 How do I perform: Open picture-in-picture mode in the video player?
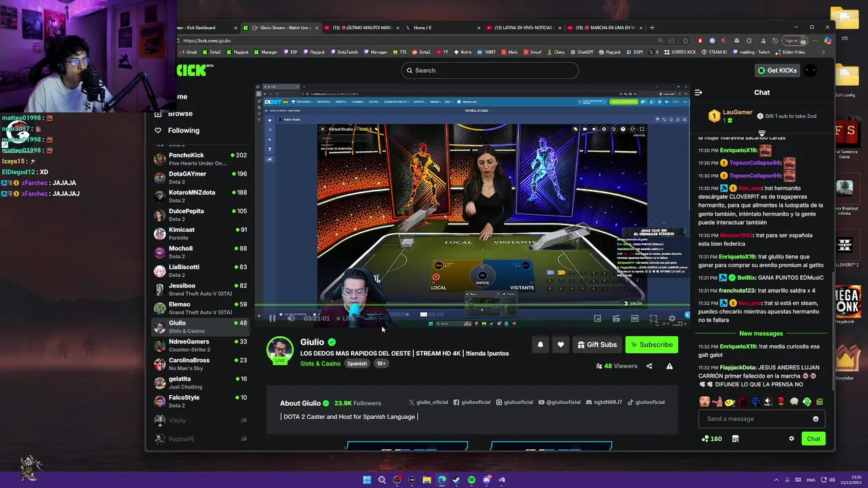(x=597, y=319)
